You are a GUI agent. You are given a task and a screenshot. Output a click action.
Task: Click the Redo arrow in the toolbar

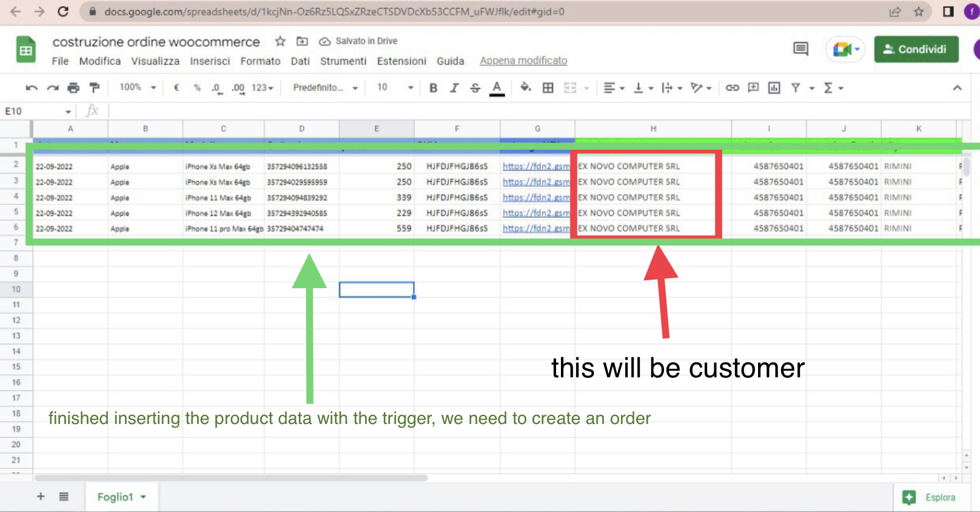point(53,88)
